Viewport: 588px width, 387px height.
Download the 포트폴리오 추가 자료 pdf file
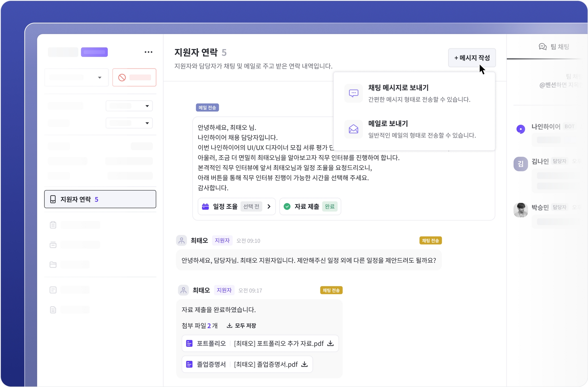[x=330, y=343]
